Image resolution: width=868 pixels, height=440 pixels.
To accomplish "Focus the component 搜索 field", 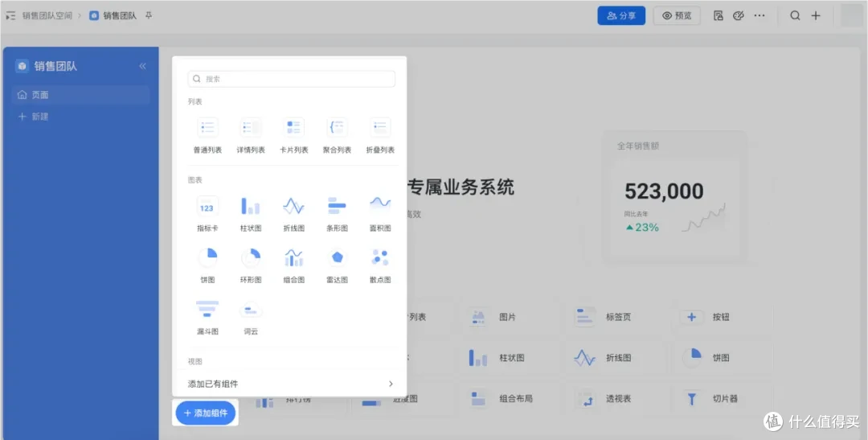I will (292, 79).
